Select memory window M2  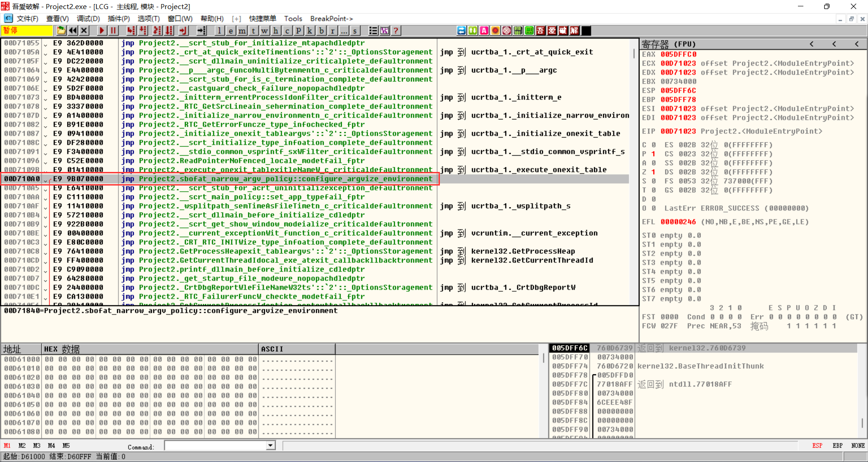tap(22, 446)
